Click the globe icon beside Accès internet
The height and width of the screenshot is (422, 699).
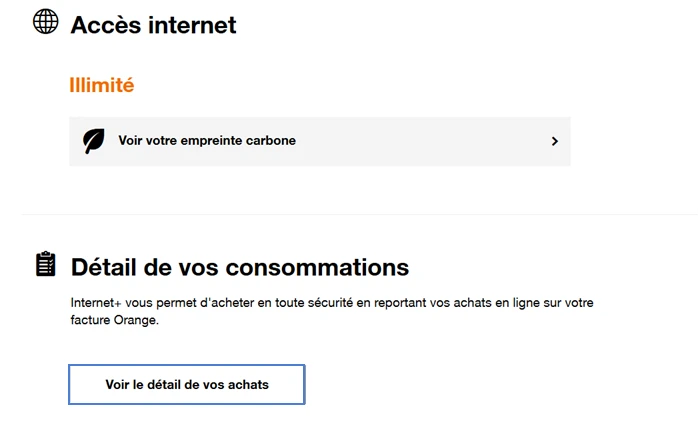tap(46, 22)
